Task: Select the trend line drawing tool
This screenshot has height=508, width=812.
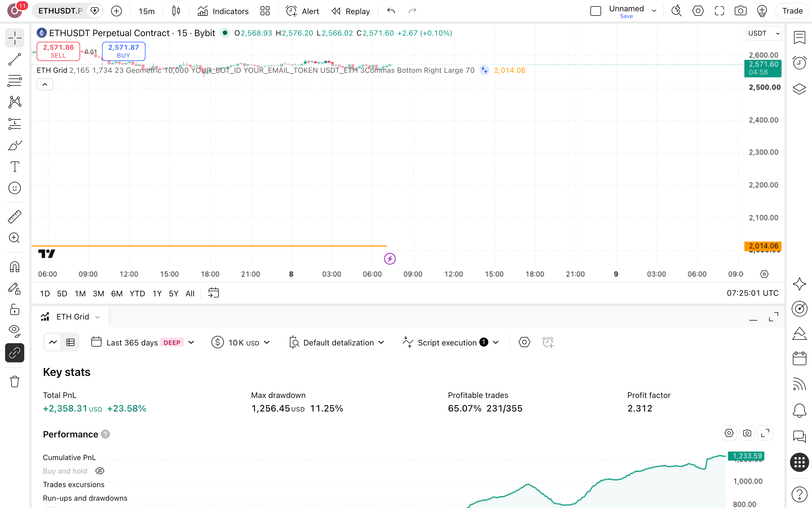Action: [15, 60]
